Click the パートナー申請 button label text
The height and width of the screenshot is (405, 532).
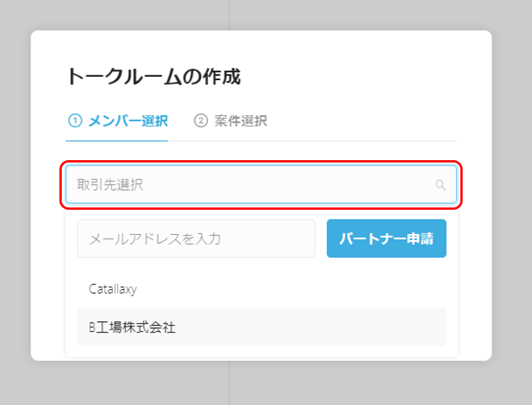point(386,239)
